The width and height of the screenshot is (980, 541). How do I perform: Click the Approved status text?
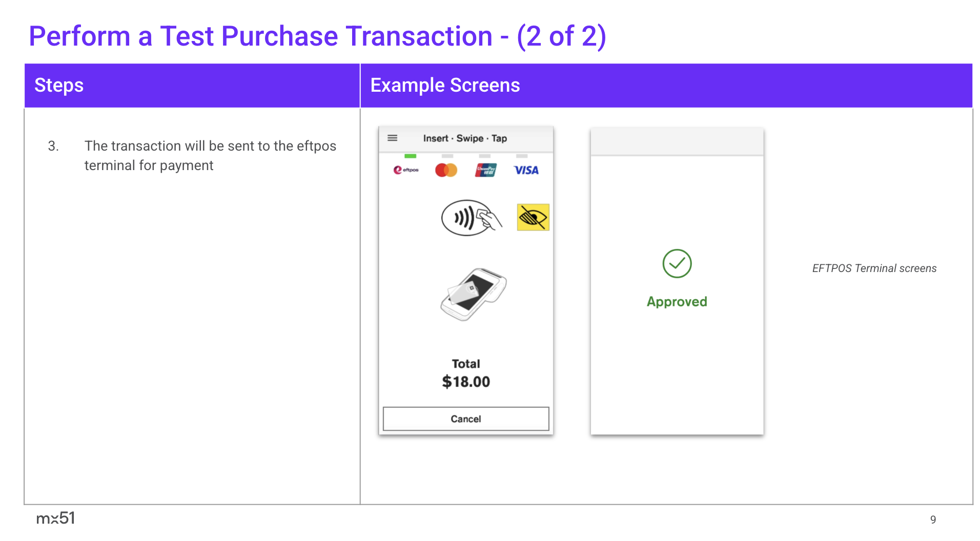pyautogui.click(x=677, y=302)
